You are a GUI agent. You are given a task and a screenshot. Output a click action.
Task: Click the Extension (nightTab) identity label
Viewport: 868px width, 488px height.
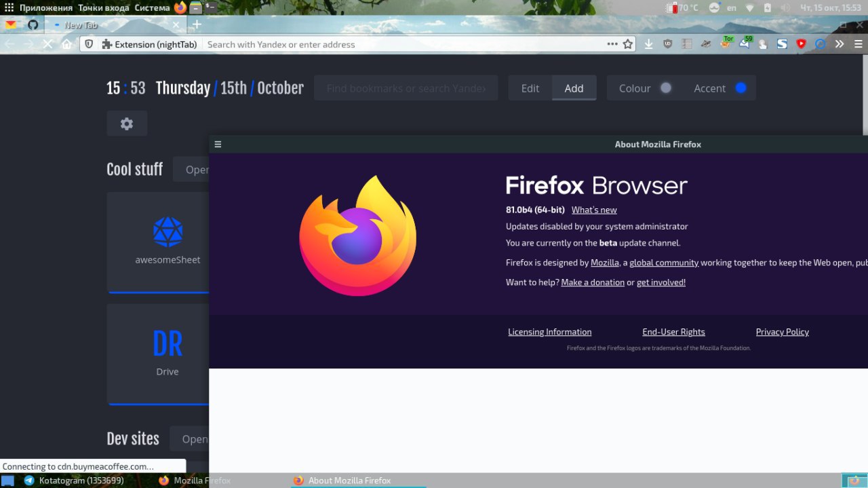(149, 44)
